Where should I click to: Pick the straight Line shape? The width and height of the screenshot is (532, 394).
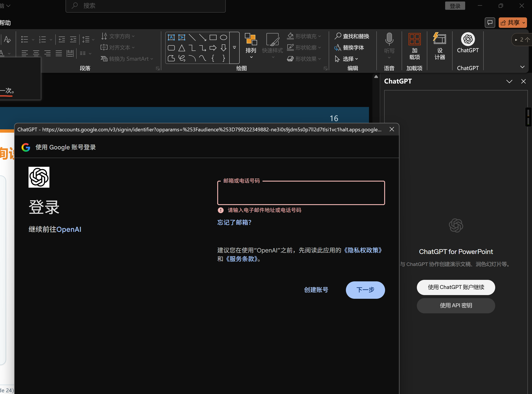point(192,37)
